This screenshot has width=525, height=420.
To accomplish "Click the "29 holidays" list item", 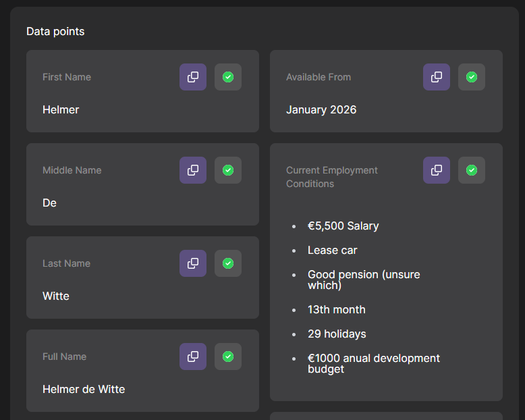I will [337, 334].
